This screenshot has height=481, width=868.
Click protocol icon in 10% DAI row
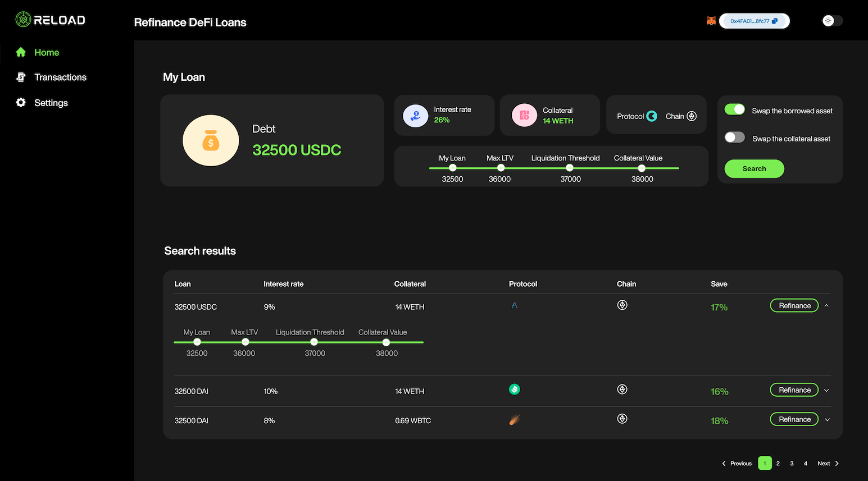click(514, 389)
